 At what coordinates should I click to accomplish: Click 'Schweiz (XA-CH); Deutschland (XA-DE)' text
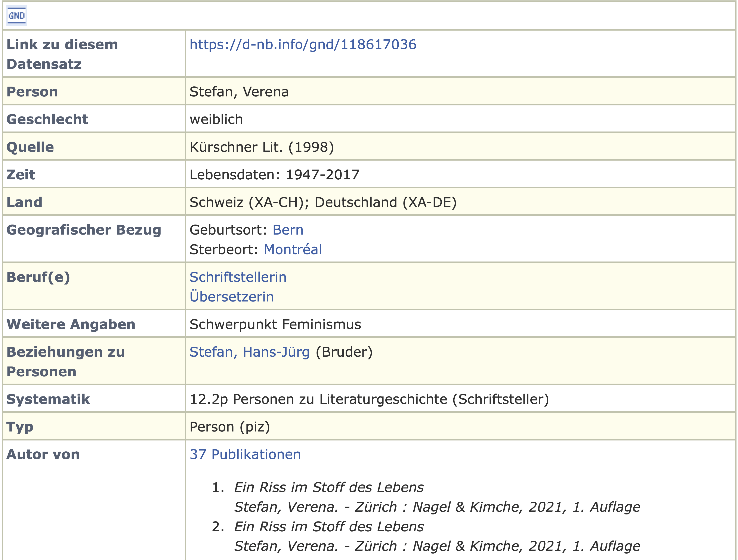[323, 202]
